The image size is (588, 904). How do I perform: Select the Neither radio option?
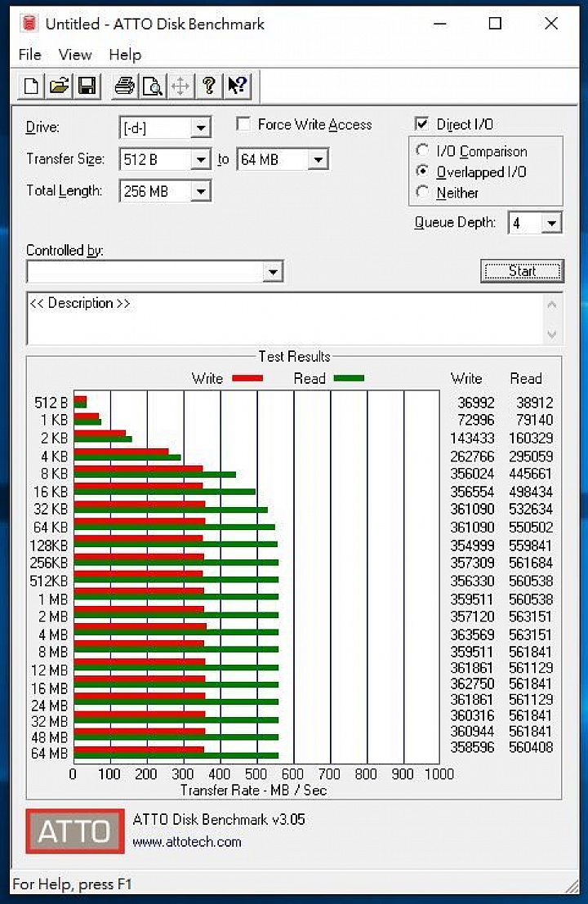pos(422,192)
